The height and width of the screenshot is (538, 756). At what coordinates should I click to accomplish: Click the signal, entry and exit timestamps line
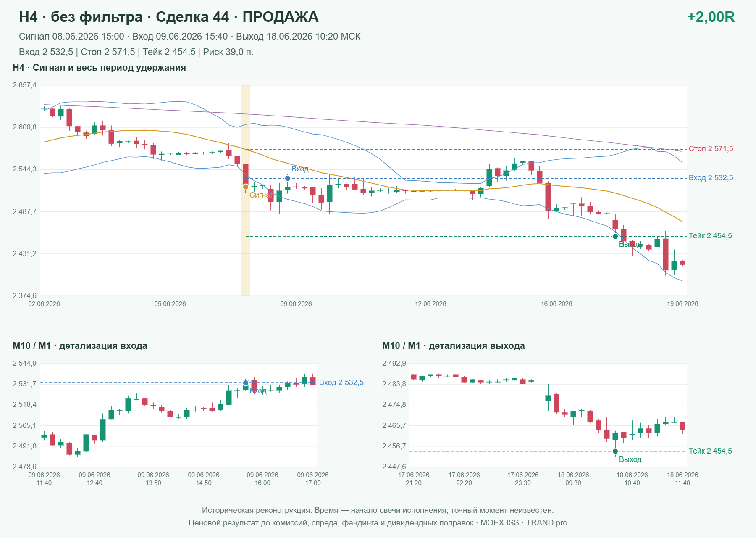click(190, 37)
